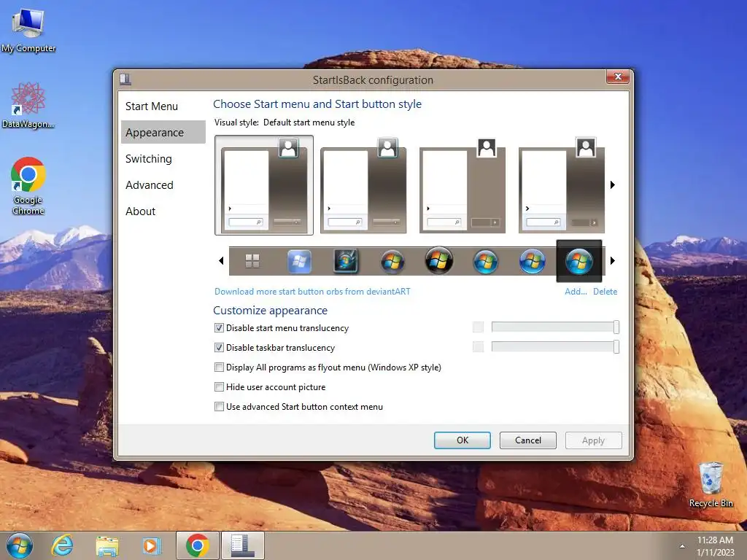Click the StartIsBack taskbar button
The width and height of the screenshot is (747, 560).
[242, 545]
